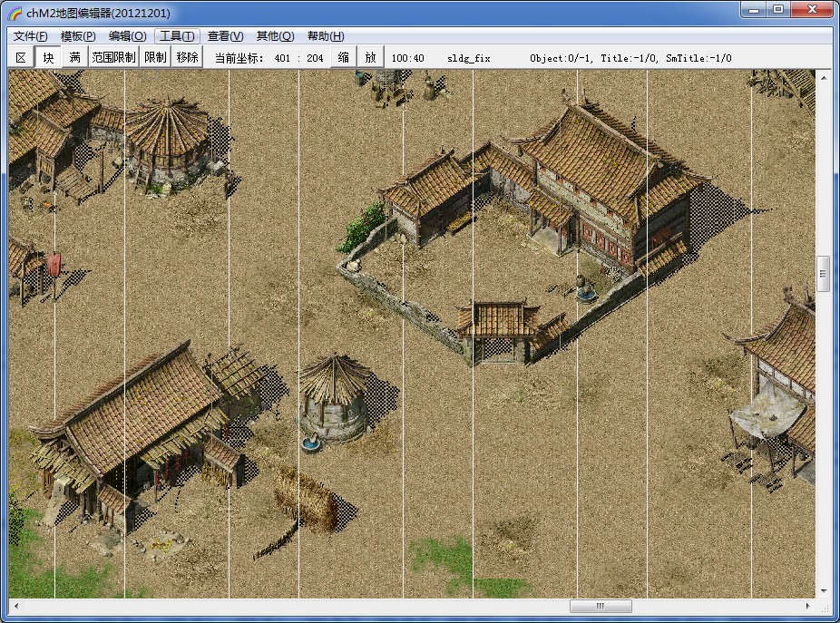This screenshot has width=840, height=623.
Task: Click the Object:0/-1 status text
Action: tap(562, 58)
